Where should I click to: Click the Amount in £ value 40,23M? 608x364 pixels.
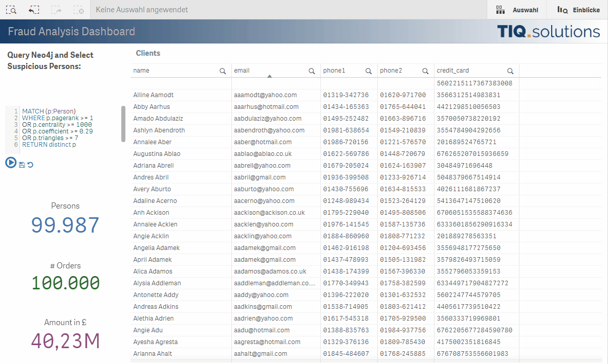(65, 341)
